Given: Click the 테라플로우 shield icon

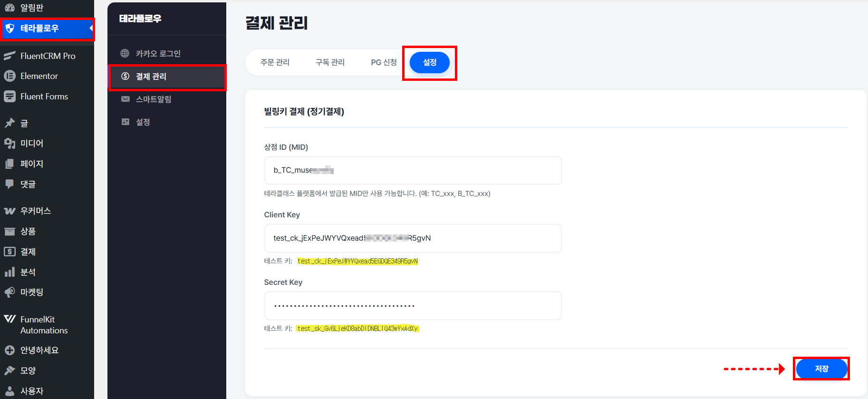Looking at the screenshot, I should click(x=10, y=29).
